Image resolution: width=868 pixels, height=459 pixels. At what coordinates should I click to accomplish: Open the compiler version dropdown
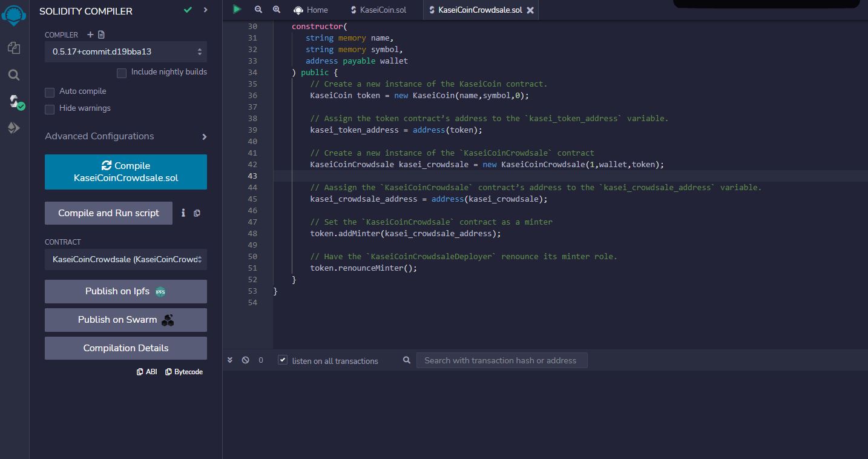[x=125, y=51]
